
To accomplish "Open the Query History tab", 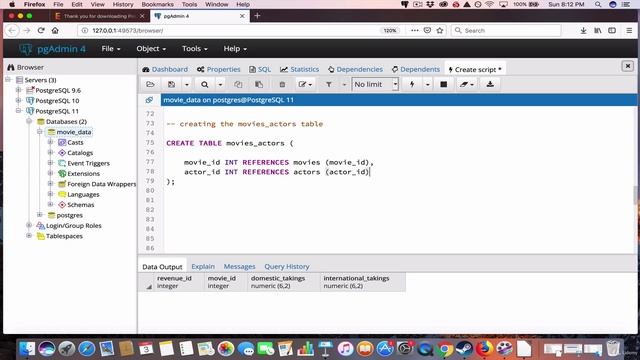I will point(287,266).
